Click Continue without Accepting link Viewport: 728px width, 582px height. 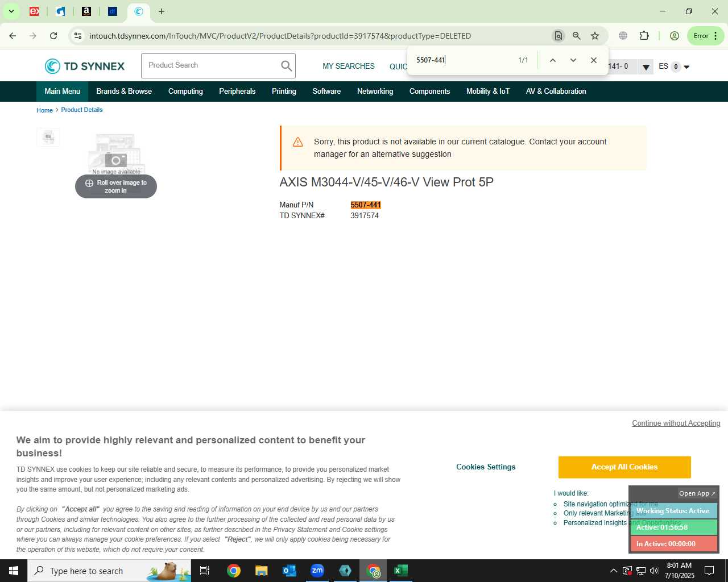click(676, 423)
